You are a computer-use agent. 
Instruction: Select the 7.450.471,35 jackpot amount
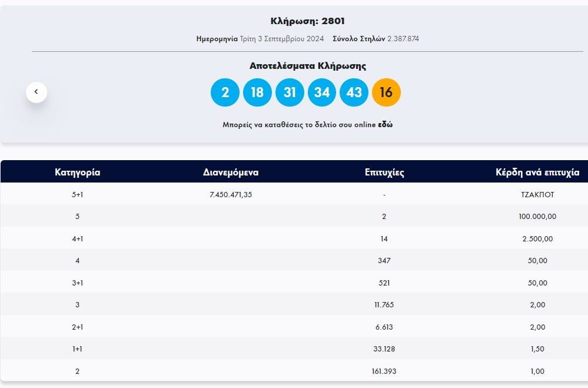pyautogui.click(x=231, y=194)
